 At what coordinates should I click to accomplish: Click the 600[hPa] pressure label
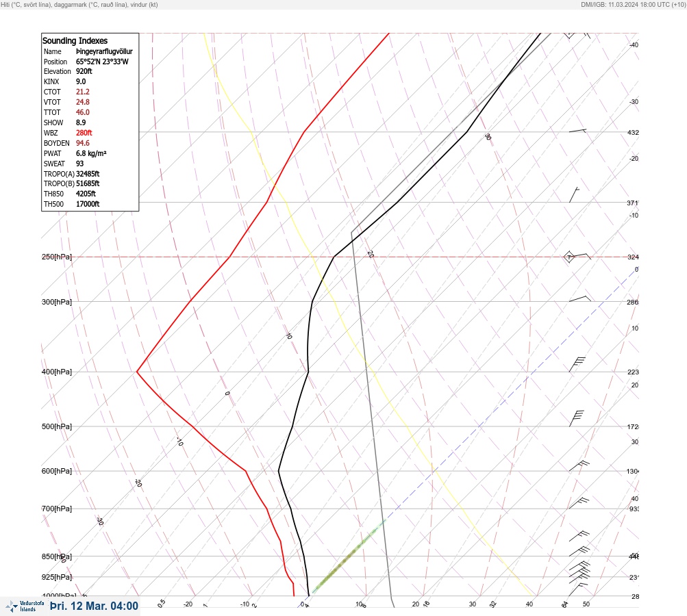[57, 471]
